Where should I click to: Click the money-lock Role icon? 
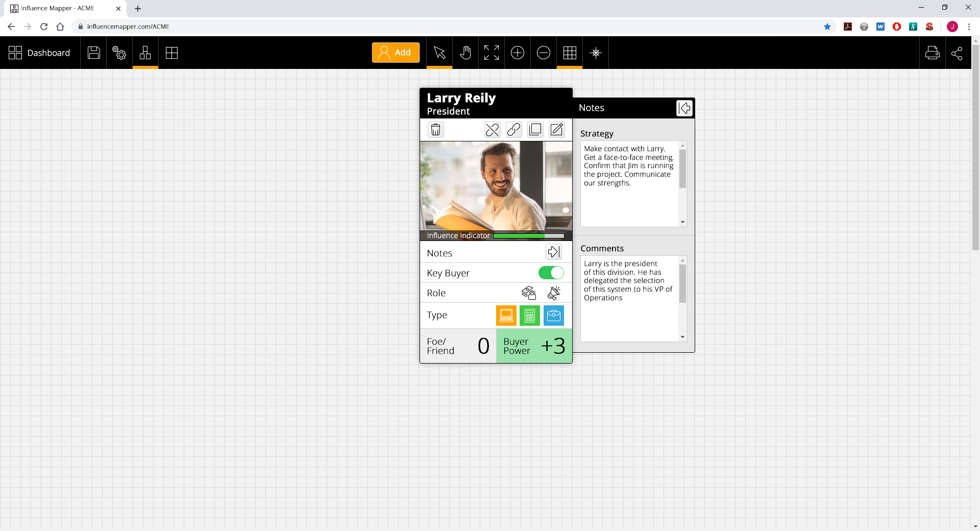(x=529, y=293)
